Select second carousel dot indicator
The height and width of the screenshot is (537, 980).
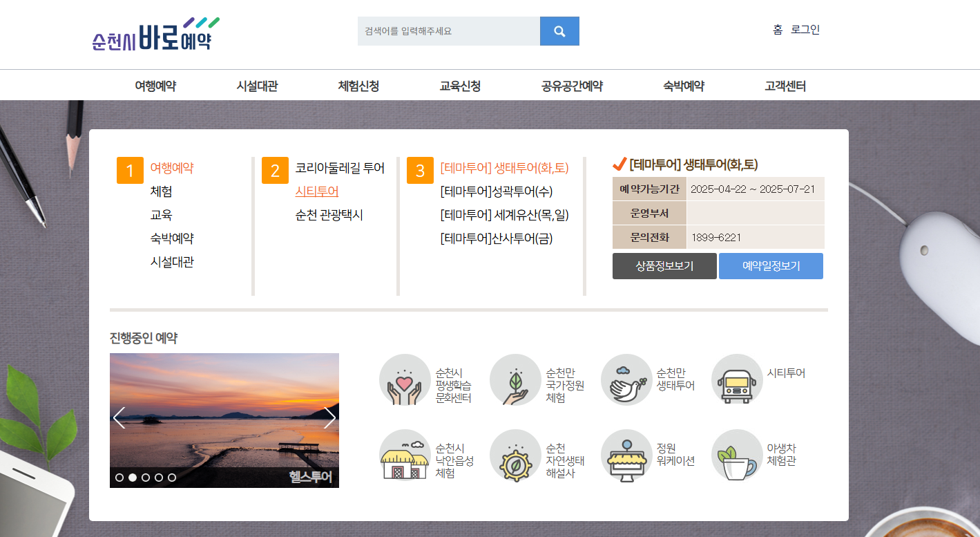[133, 478]
